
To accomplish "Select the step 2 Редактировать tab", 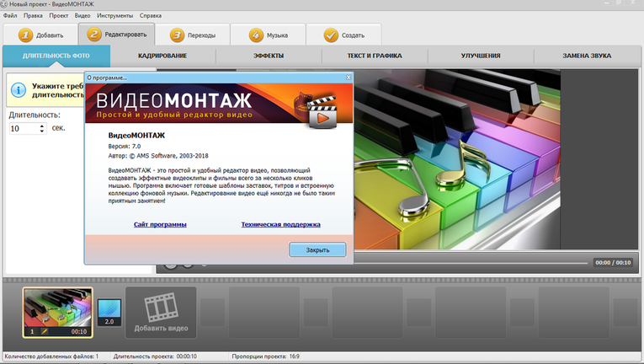I will (117, 35).
